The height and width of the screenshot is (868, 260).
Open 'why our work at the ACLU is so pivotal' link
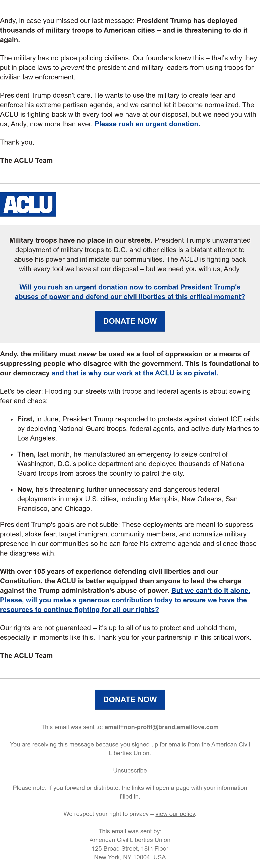(135, 373)
